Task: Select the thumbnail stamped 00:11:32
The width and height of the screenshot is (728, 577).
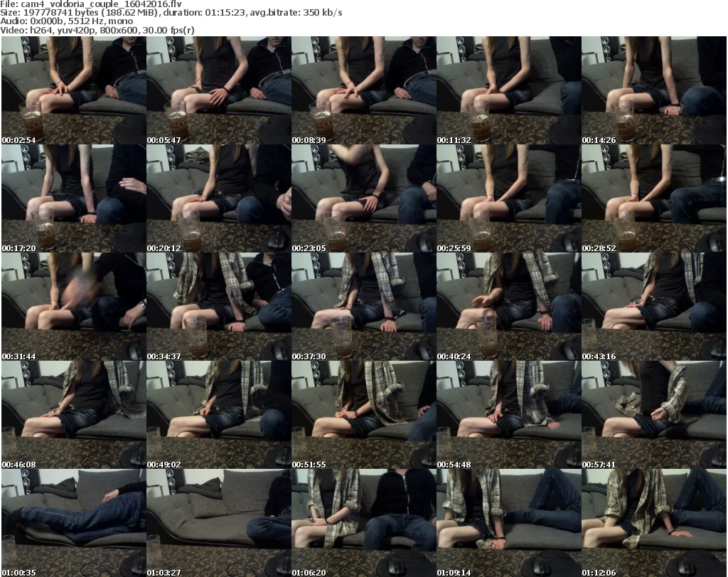Action: point(509,90)
